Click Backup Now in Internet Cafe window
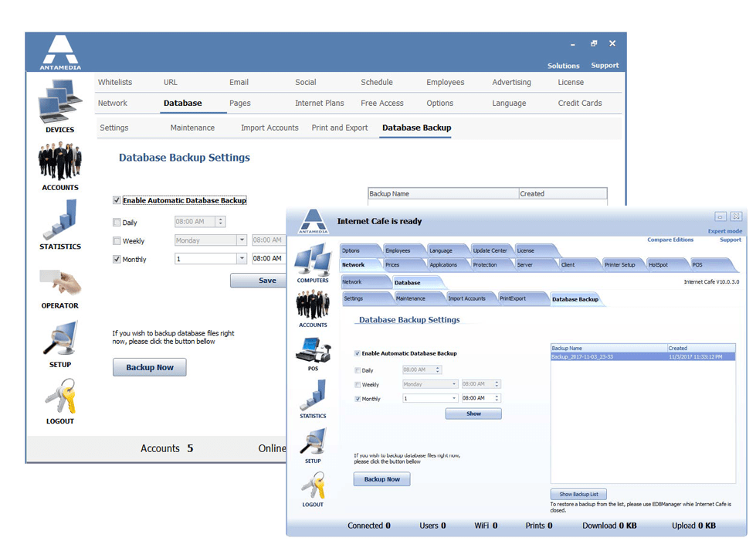 tap(381, 479)
